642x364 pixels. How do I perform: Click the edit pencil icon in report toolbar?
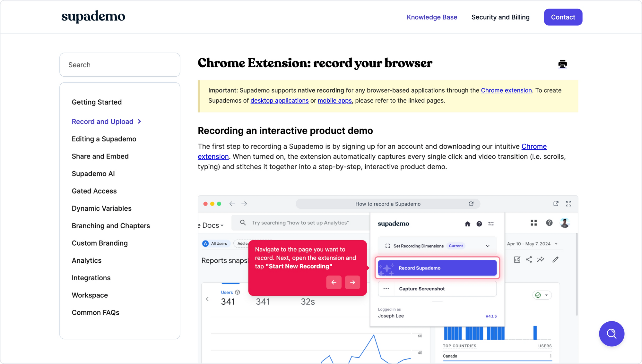(555, 259)
